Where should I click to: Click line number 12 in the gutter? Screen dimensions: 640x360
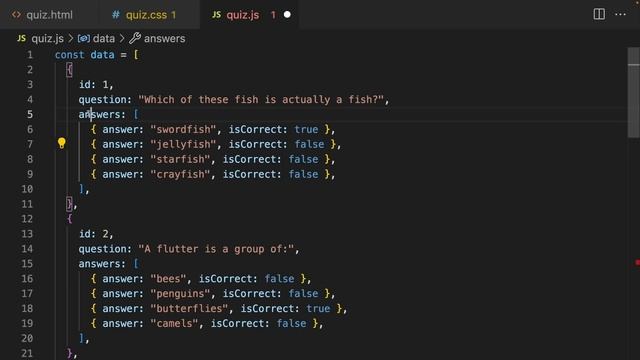(27, 219)
